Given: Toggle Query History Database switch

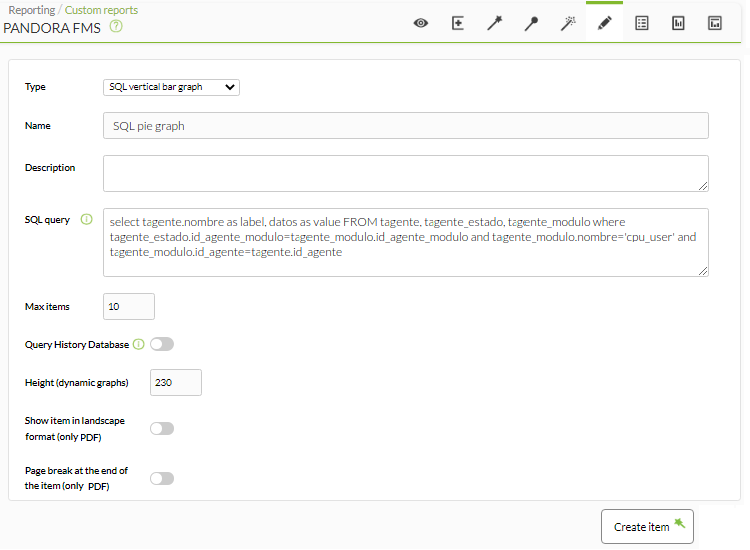Looking at the screenshot, I should coord(162,344).
